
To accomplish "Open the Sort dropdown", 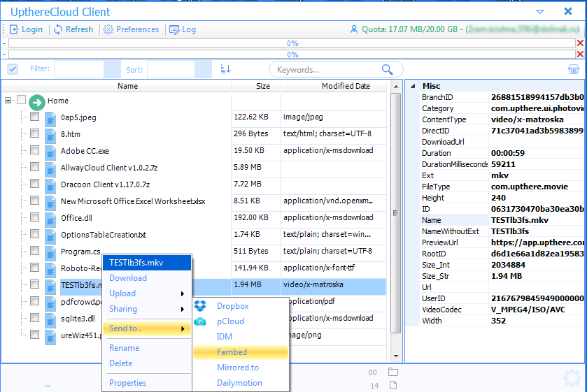I will click(x=204, y=69).
